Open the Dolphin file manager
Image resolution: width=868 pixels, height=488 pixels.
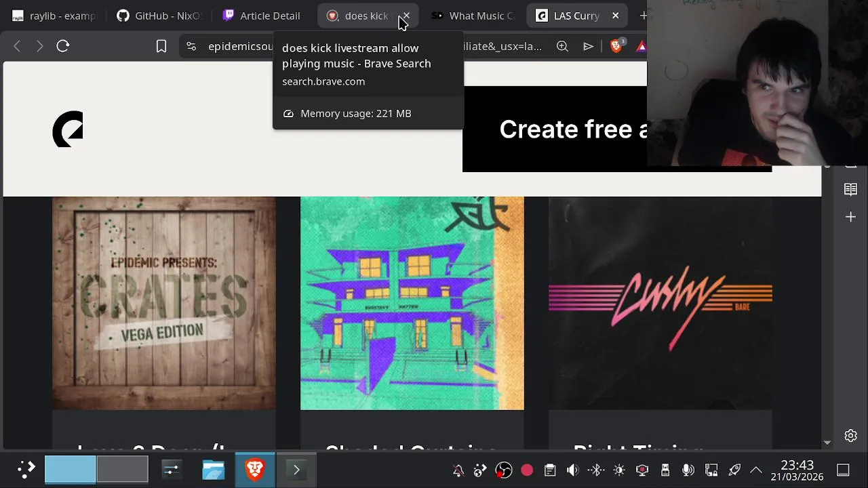(213, 469)
